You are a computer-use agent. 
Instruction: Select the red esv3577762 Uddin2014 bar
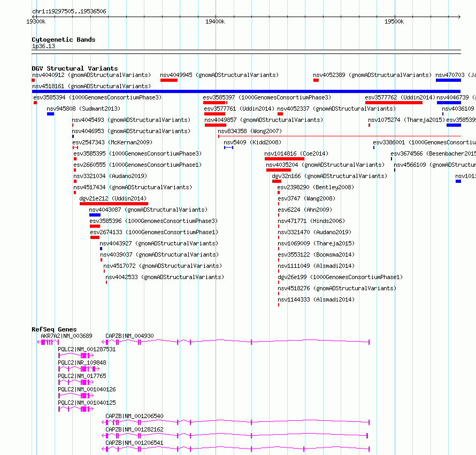(x=394, y=103)
